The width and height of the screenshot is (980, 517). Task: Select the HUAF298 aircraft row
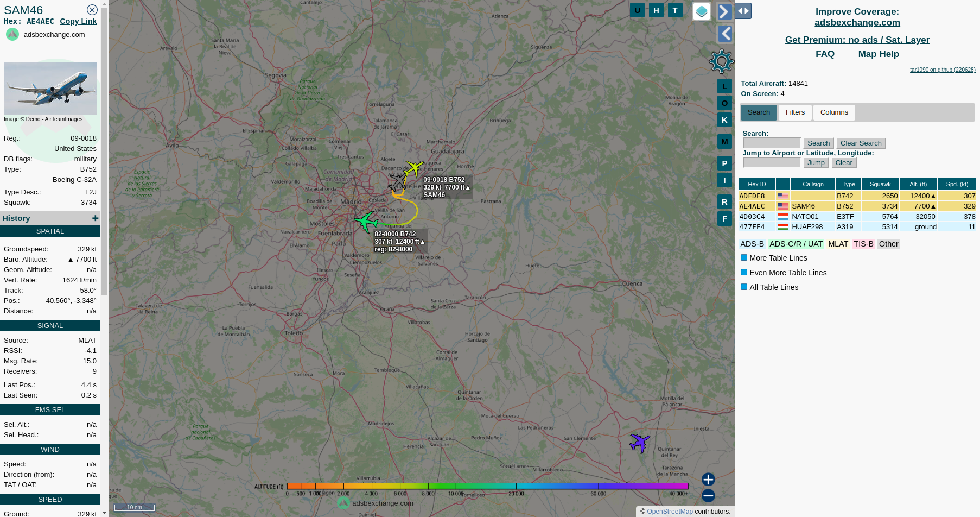tap(857, 227)
